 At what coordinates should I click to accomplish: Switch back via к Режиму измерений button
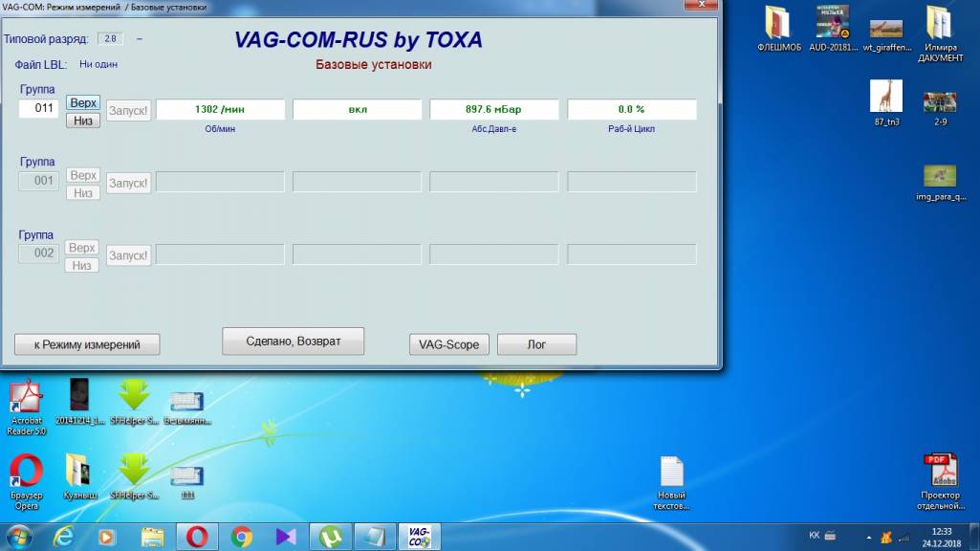point(87,344)
